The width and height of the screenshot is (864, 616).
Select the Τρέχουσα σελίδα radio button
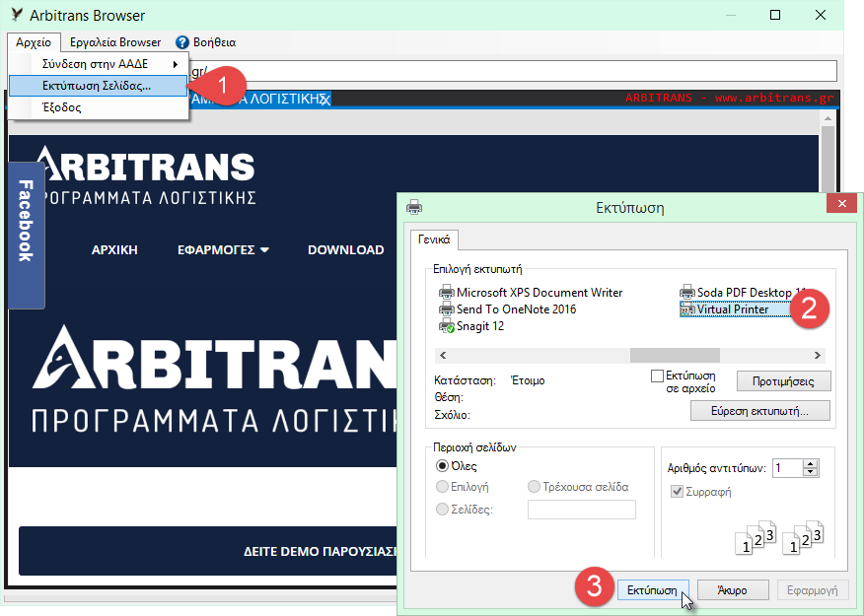pos(534,487)
